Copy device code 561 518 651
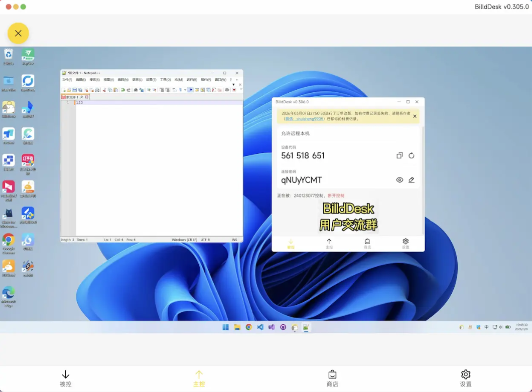Screen dimensions: 532x392 pyautogui.click(x=400, y=155)
